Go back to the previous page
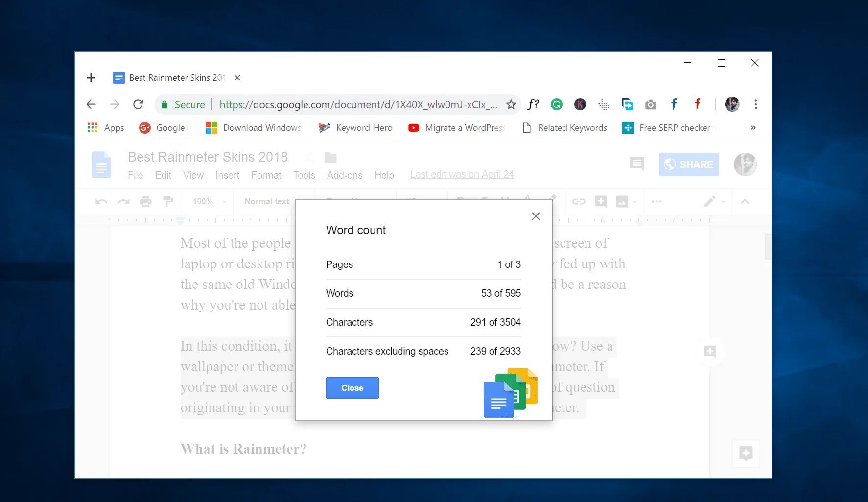 91,104
